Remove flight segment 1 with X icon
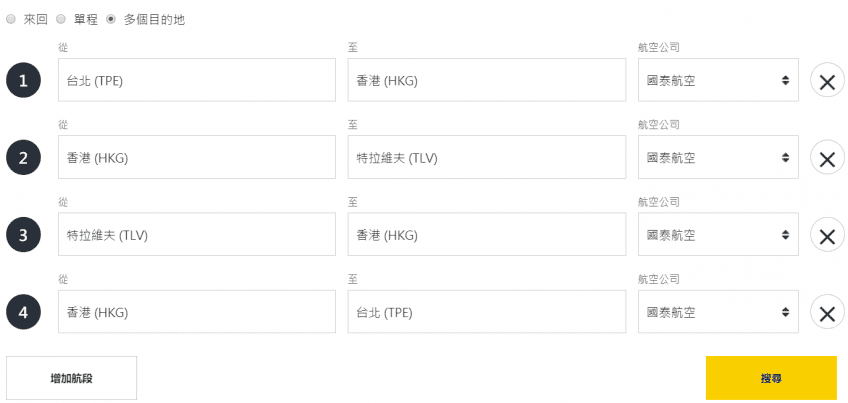The height and width of the screenshot is (403, 848). pyautogui.click(x=827, y=81)
